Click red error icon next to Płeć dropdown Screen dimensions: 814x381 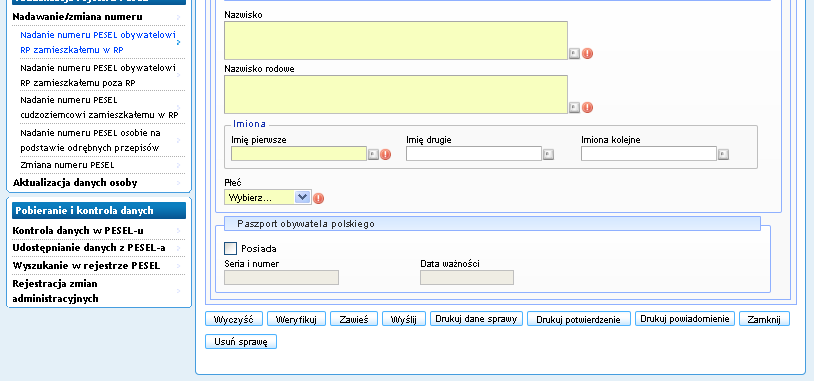click(318, 198)
